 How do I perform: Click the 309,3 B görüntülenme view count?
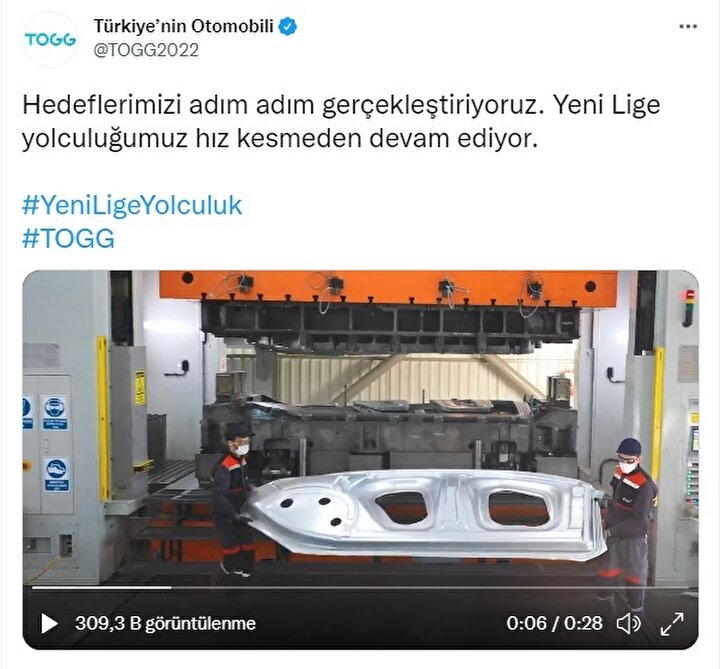coord(165,624)
